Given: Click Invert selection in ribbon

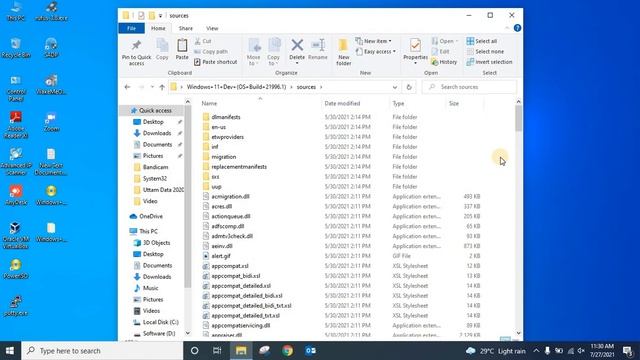Looking at the screenshot, I should tap(489, 62).
